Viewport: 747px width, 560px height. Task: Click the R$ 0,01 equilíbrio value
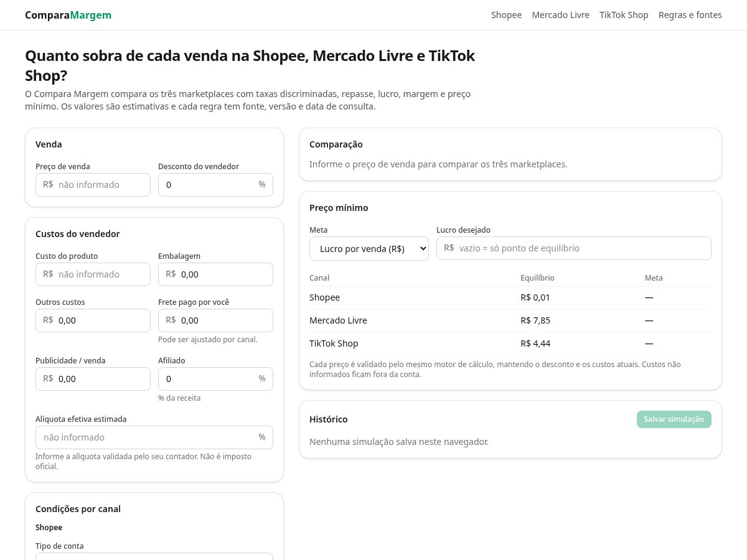pos(535,297)
